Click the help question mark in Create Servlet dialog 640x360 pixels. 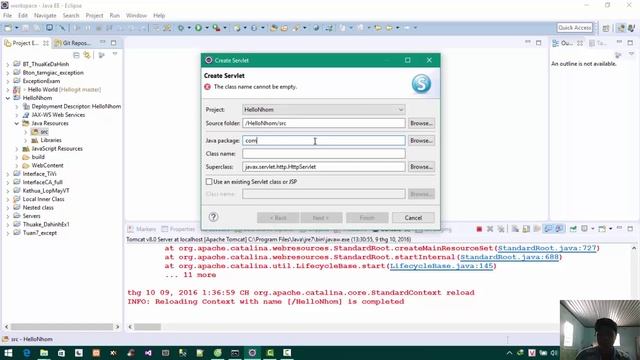pos(213,217)
